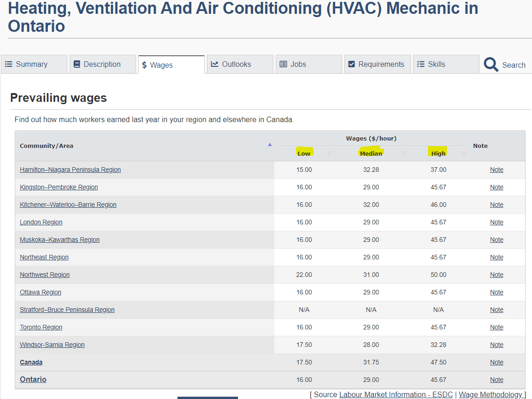Open Kitchener–Waterloo–Barrie Region link

point(68,205)
